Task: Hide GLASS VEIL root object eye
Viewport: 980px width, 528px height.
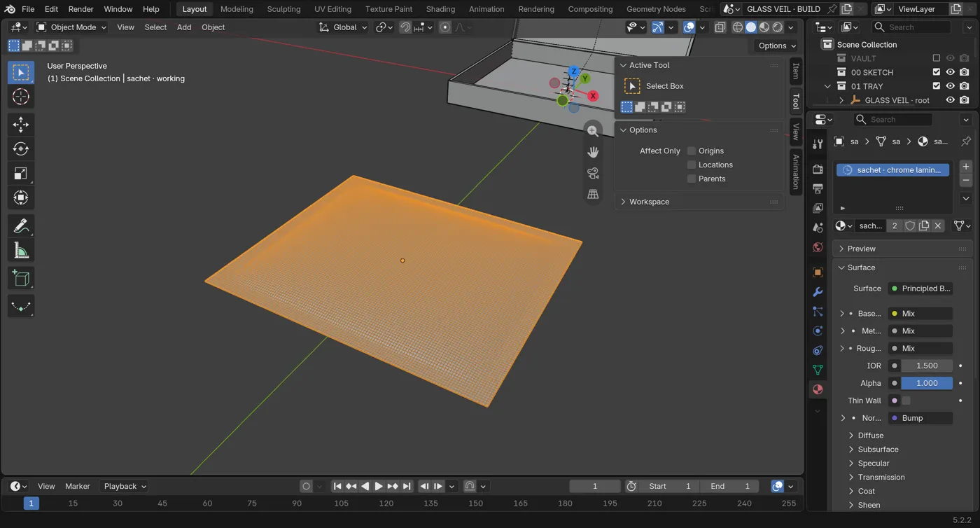Action: click(x=951, y=100)
